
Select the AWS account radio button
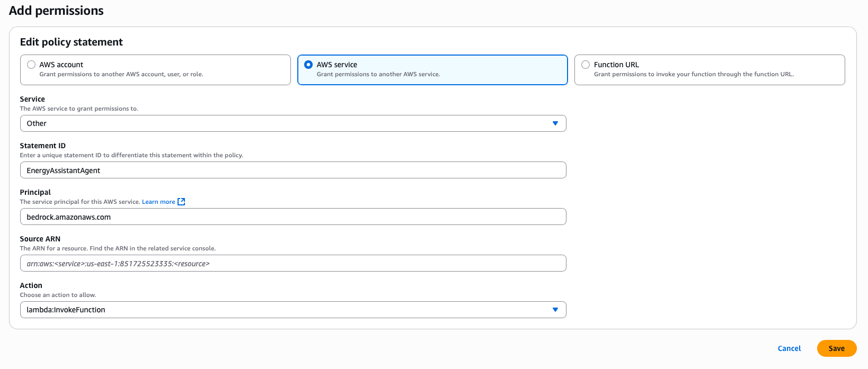[x=31, y=65]
